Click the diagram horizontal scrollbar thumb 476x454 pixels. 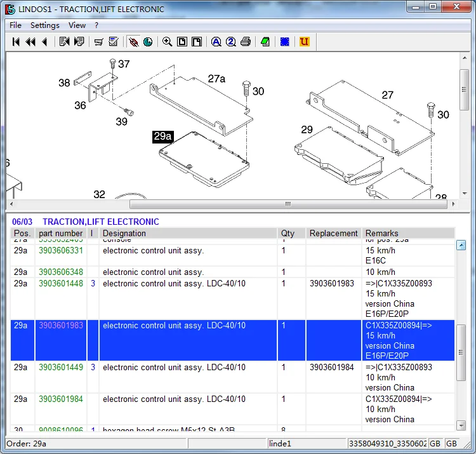[x=288, y=204]
